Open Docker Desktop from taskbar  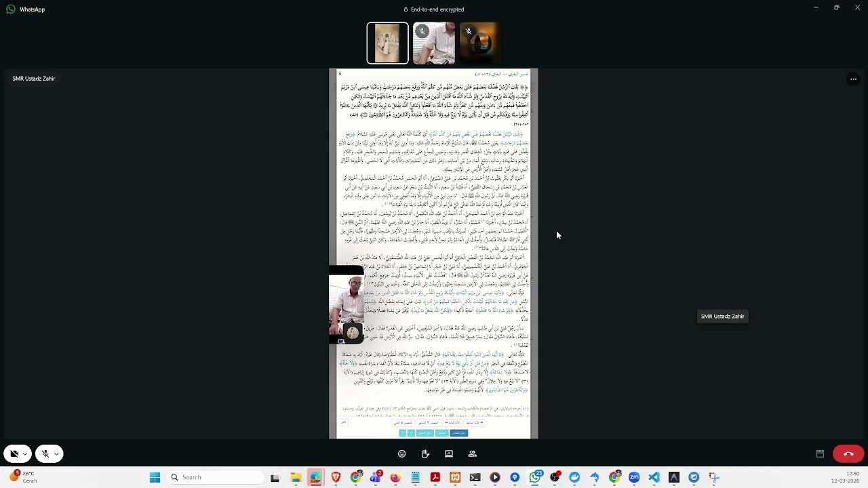click(574, 477)
